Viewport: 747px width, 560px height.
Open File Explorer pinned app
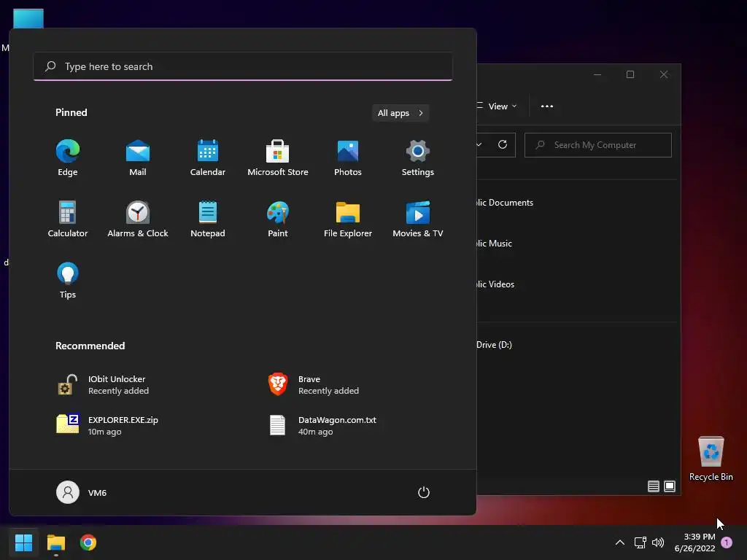(348, 219)
